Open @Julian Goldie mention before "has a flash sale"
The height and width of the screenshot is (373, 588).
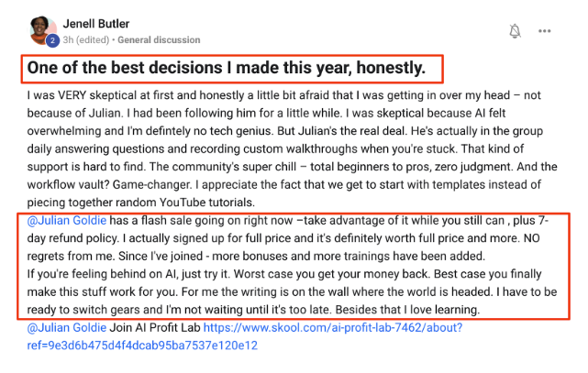[x=66, y=221]
